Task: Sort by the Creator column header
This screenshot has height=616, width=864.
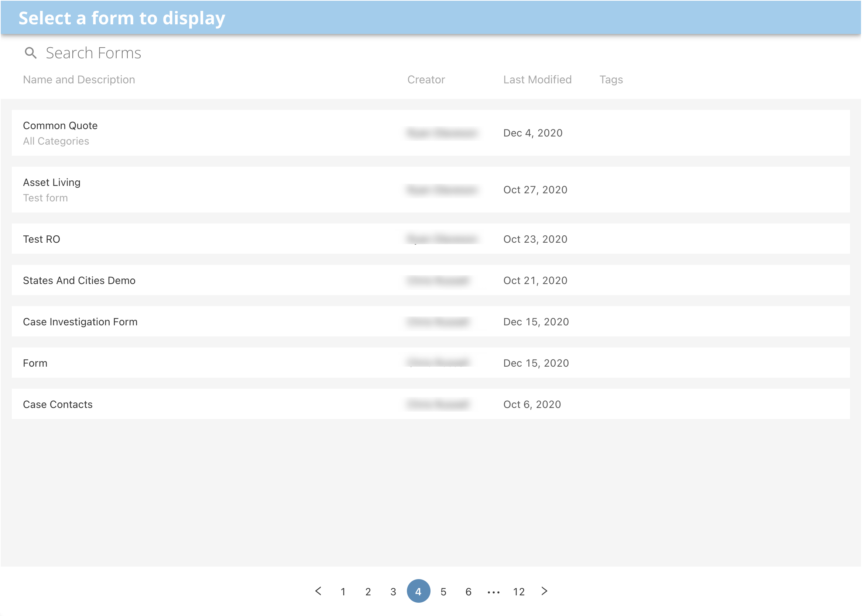Action: point(426,79)
